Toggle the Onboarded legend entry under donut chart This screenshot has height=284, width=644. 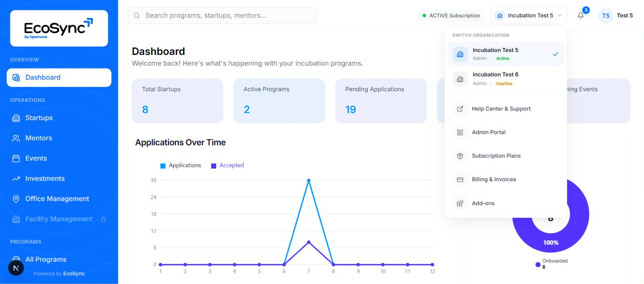click(552, 264)
